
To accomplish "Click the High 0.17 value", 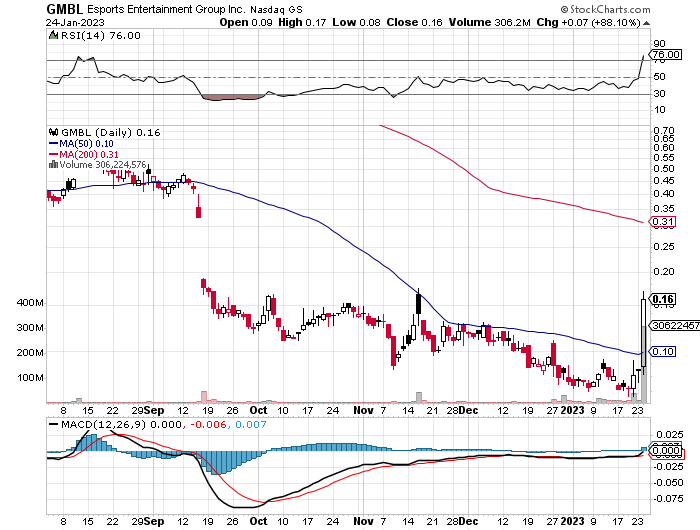I will click(302, 22).
